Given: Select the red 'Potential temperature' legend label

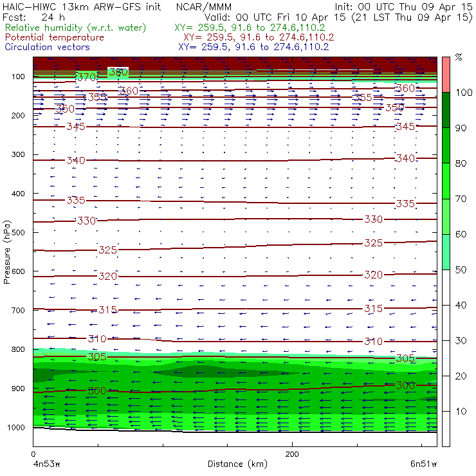Looking at the screenshot, I should (x=55, y=37).
